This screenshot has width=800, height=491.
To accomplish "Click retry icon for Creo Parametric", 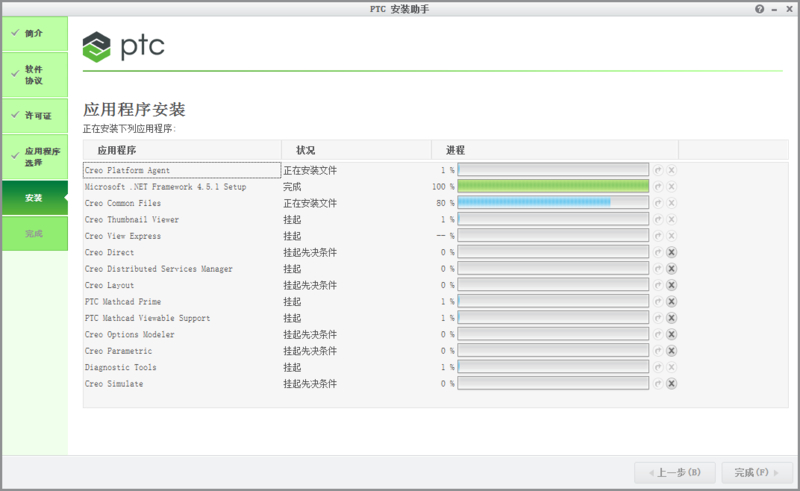I will pos(658,351).
